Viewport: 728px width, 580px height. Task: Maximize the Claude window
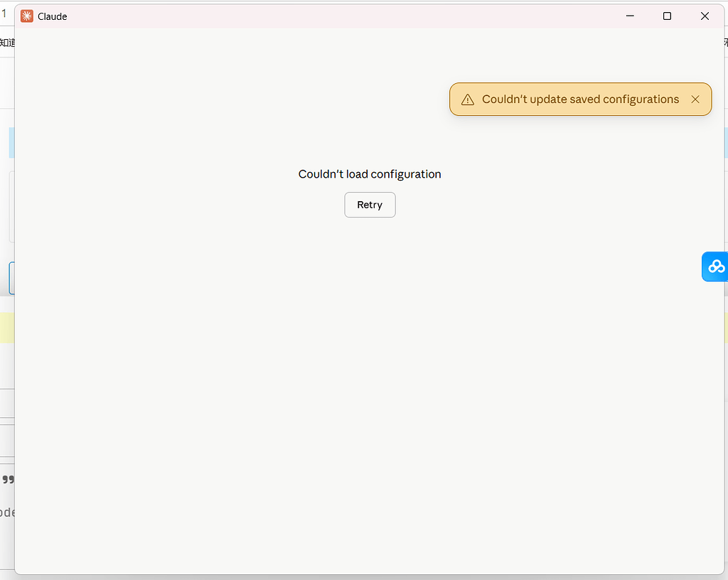click(x=667, y=16)
